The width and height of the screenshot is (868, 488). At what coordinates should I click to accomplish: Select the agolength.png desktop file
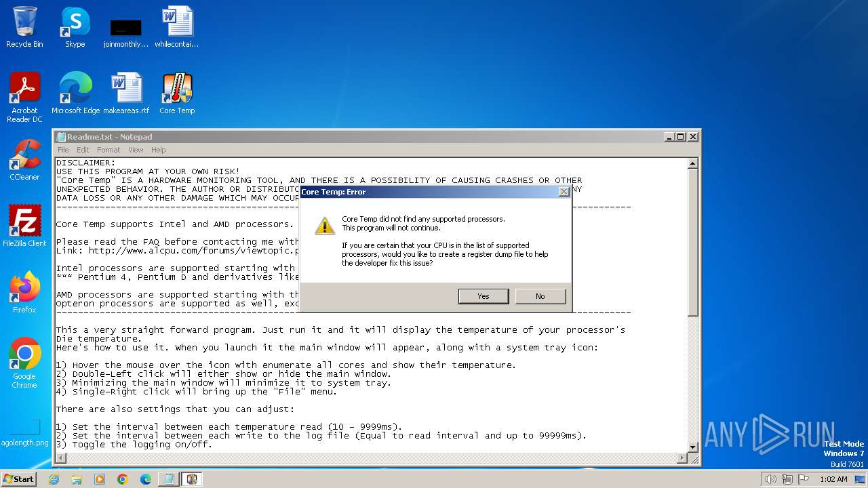click(24, 434)
